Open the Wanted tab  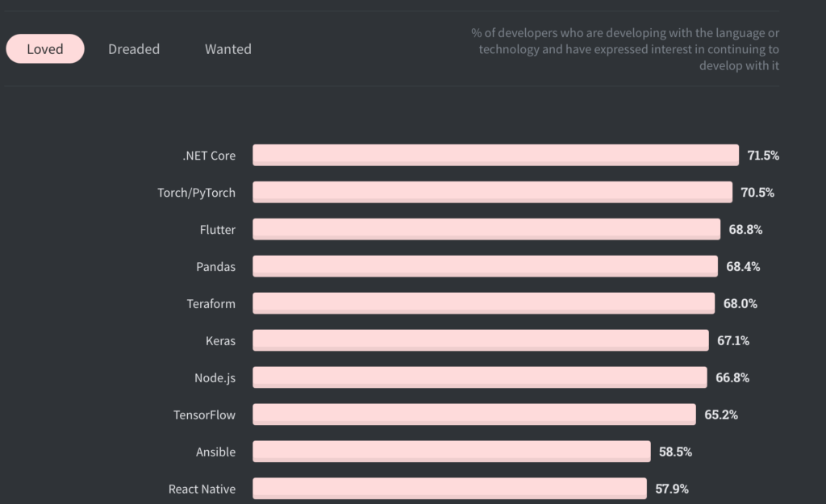point(228,49)
